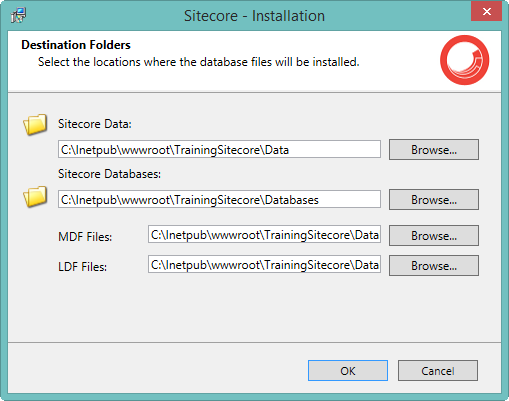Cancel the destination folder dialog
509x401 pixels.
pyautogui.click(x=438, y=370)
